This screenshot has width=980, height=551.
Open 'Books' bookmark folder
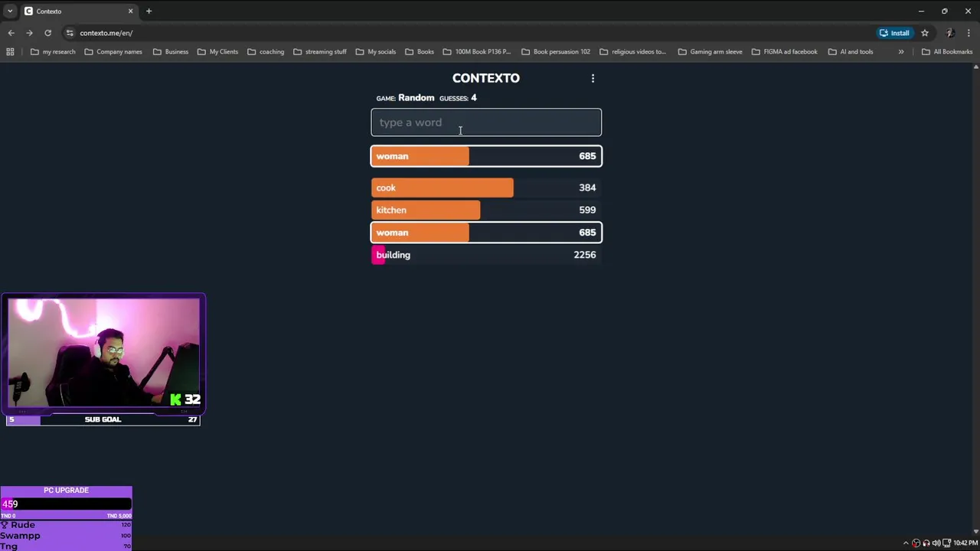420,52
